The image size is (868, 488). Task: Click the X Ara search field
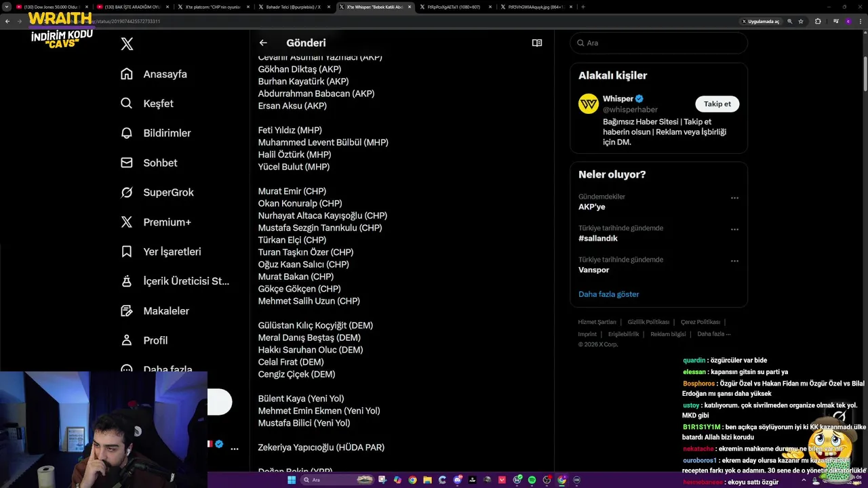(658, 43)
